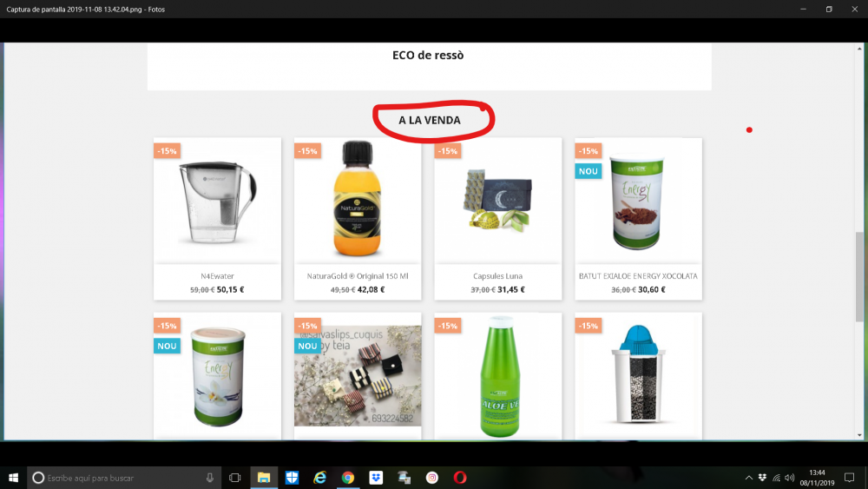Click the -15% badge on the NaturaGold card
The width and height of the screenshot is (868, 489).
pyautogui.click(x=307, y=150)
